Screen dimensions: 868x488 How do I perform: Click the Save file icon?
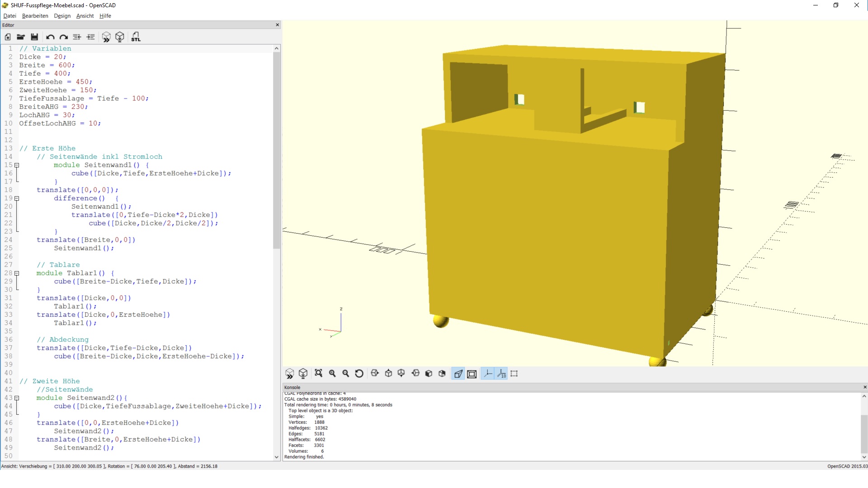click(x=34, y=37)
